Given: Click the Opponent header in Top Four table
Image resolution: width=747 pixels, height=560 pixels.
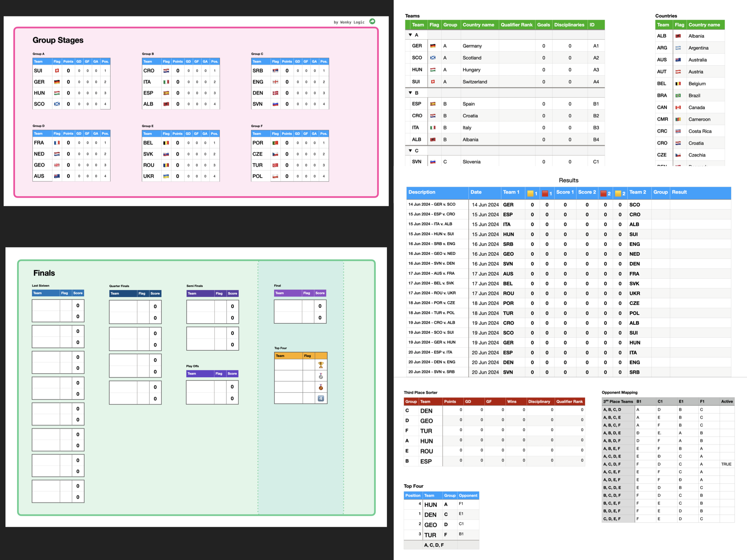Looking at the screenshot, I should (468, 495).
